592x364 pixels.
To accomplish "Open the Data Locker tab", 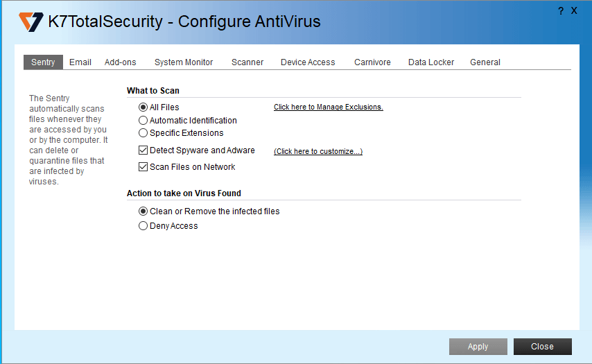I will 431,62.
